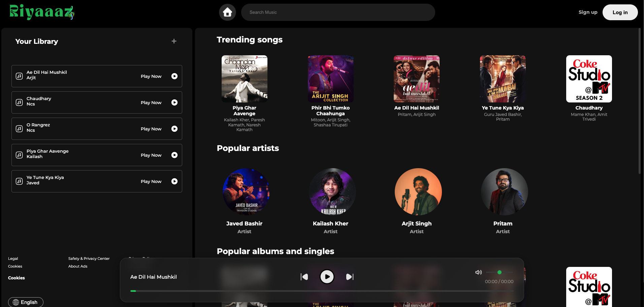644x307 pixels.
Task: Open the About Ads link
Action: (x=78, y=266)
